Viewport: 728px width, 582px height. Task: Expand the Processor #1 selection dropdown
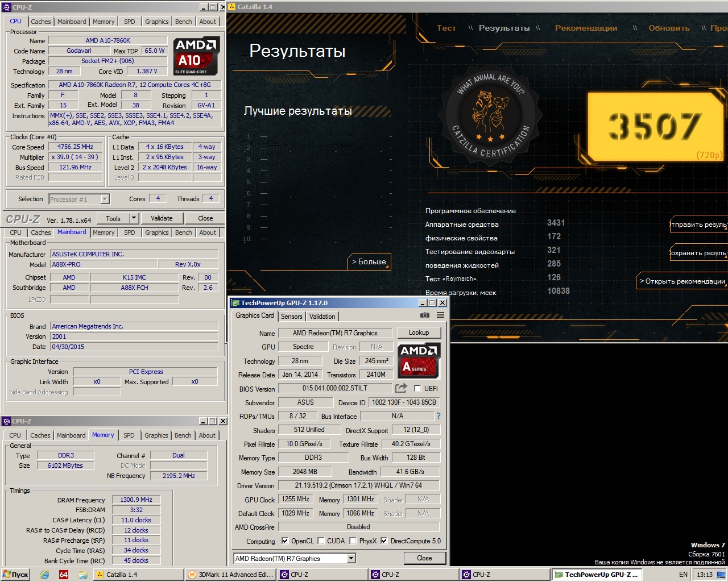pos(105,199)
